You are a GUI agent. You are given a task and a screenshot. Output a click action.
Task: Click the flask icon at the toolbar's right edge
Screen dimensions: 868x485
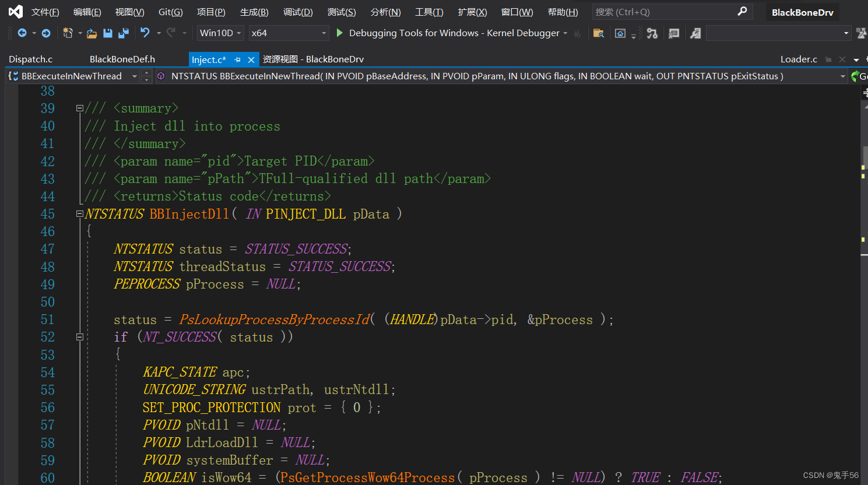862,33
